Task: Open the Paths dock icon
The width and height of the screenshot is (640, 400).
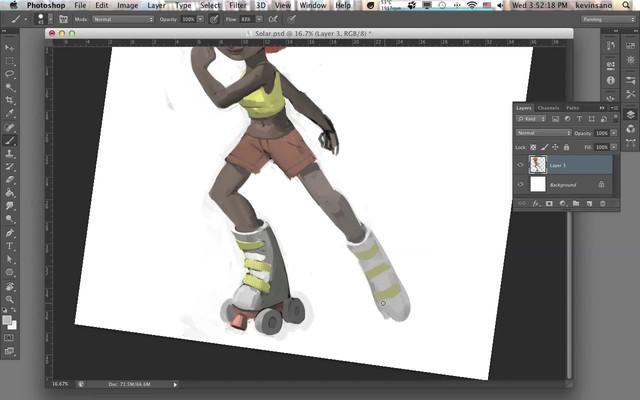Action: coord(631,143)
